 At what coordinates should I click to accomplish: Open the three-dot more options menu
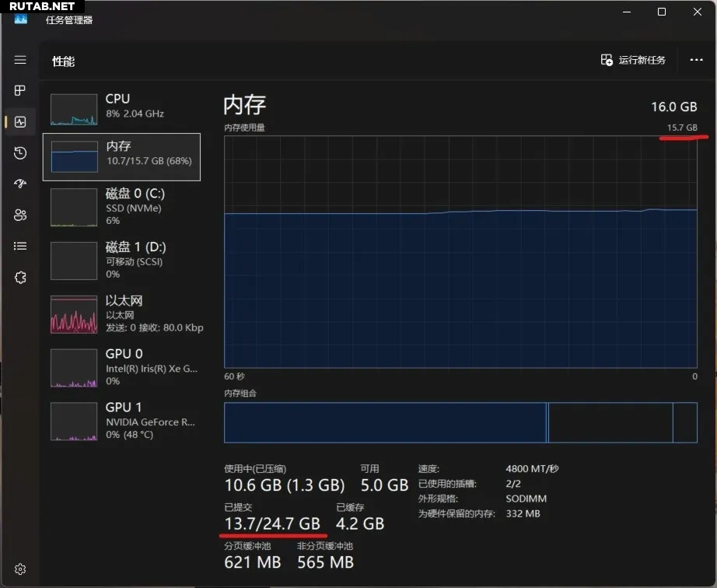(x=696, y=61)
